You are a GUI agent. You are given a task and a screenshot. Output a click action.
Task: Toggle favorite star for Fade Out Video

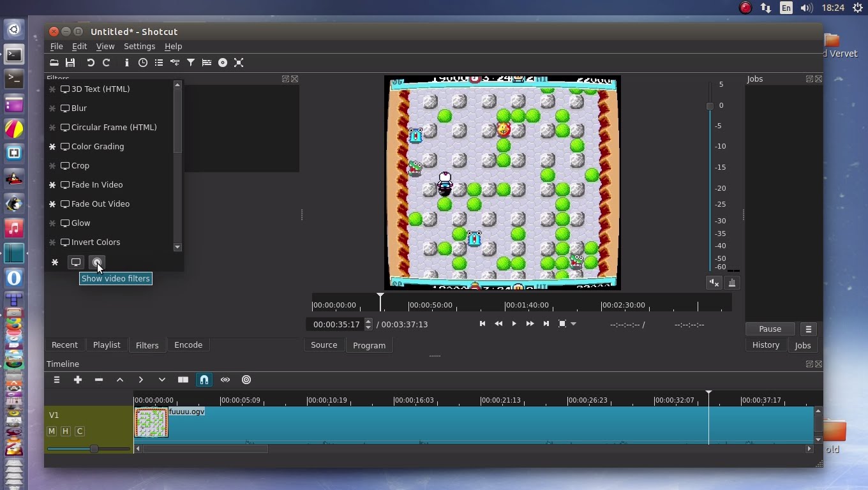pos(52,204)
